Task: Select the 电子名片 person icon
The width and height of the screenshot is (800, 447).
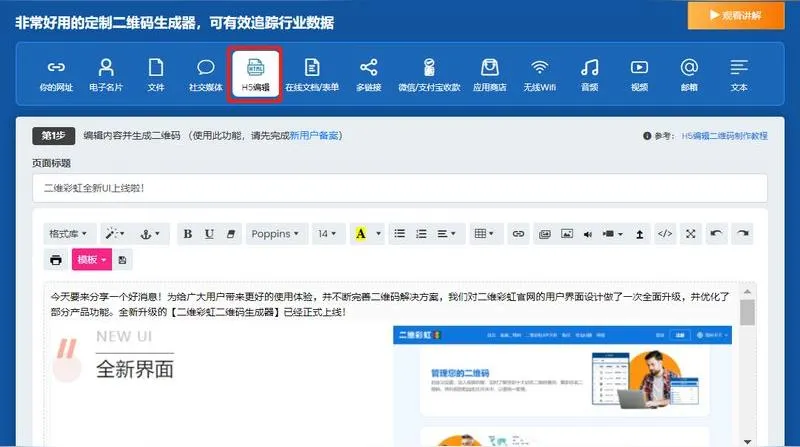Action: coord(106,75)
